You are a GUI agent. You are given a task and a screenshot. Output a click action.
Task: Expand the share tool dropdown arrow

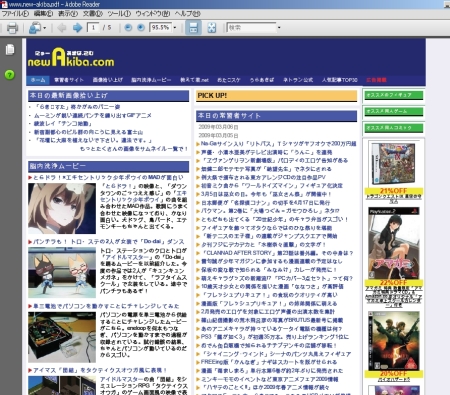45,28
